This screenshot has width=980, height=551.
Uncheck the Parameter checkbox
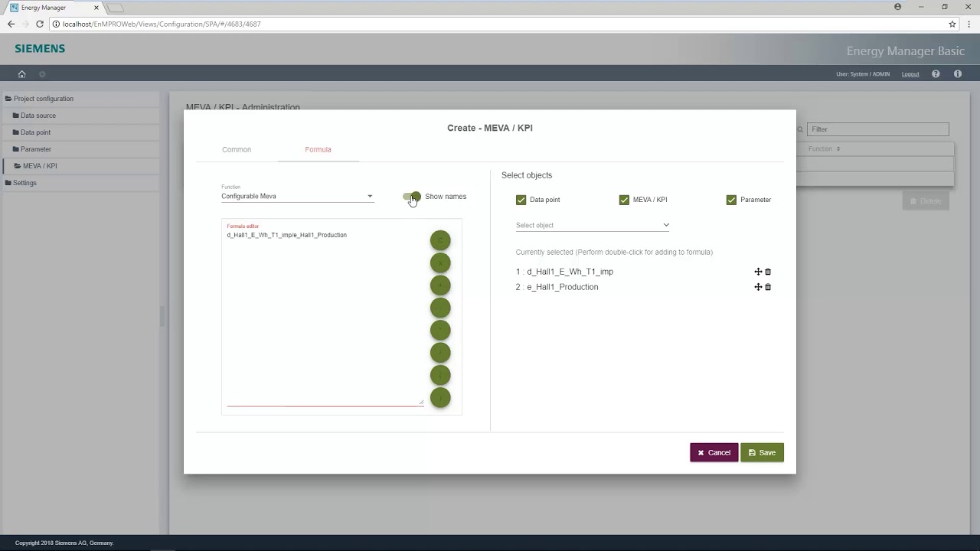(731, 200)
